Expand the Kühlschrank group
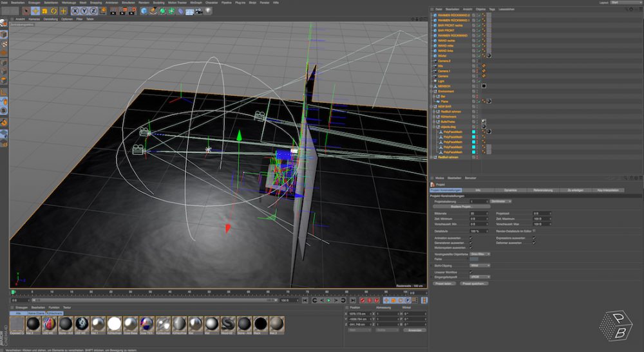 (434, 116)
